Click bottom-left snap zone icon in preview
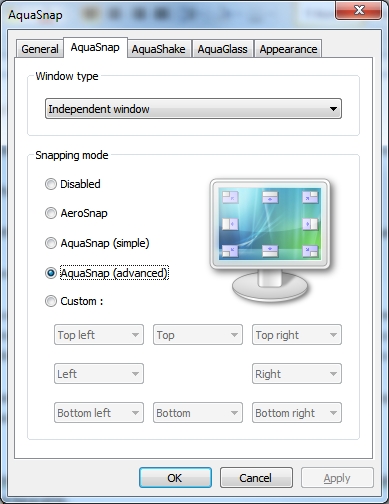This screenshot has height=504, width=389. click(230, 251)
